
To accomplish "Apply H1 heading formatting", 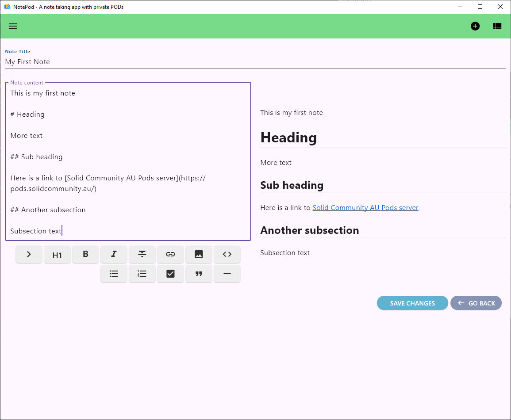I will (57, 254).
